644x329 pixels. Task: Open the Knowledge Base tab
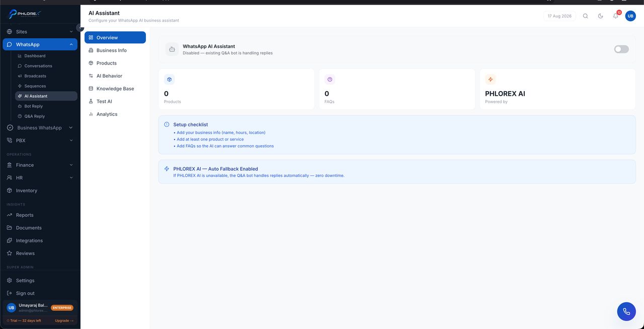tap(115, 89)
